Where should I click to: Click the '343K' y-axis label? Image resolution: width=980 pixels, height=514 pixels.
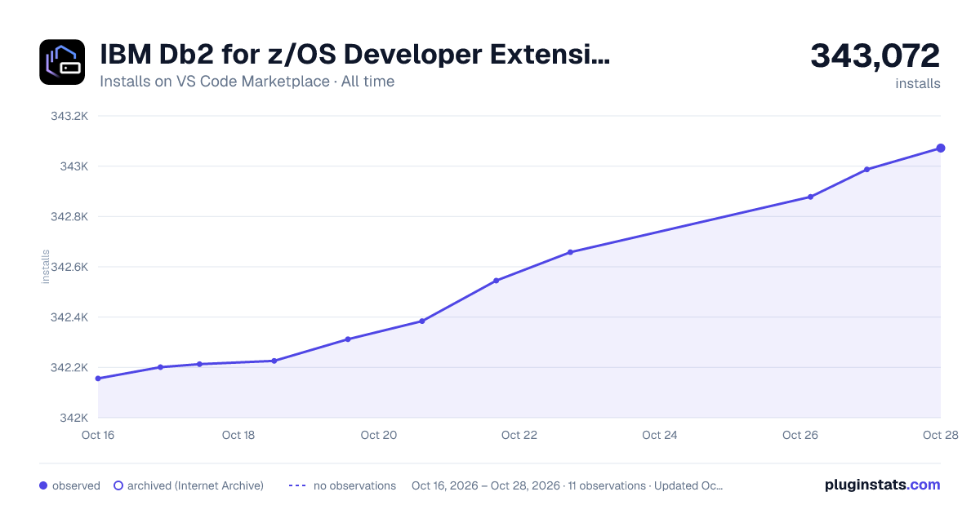(73, 166)
